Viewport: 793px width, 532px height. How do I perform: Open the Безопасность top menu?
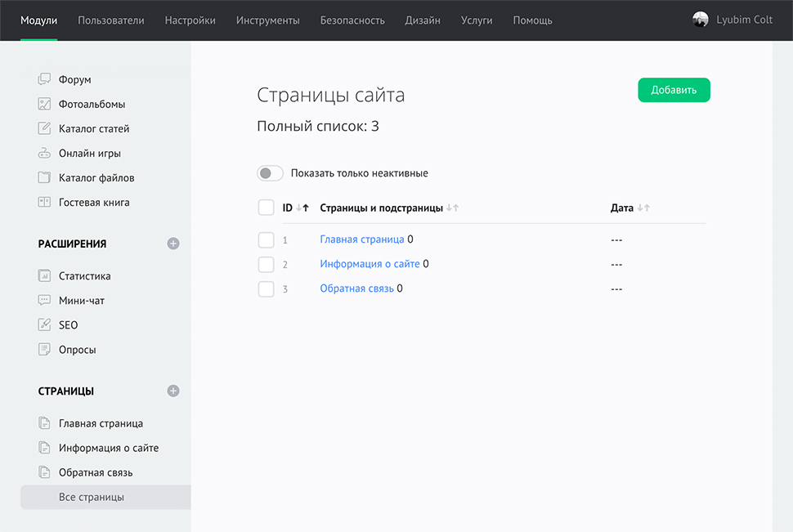tap(352, 20)
